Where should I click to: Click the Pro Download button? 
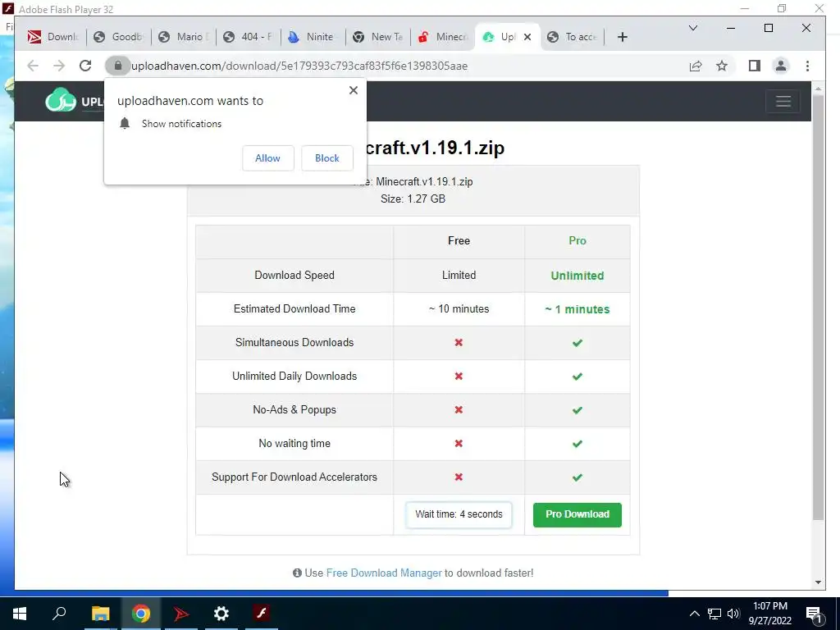tap(577, 514)
